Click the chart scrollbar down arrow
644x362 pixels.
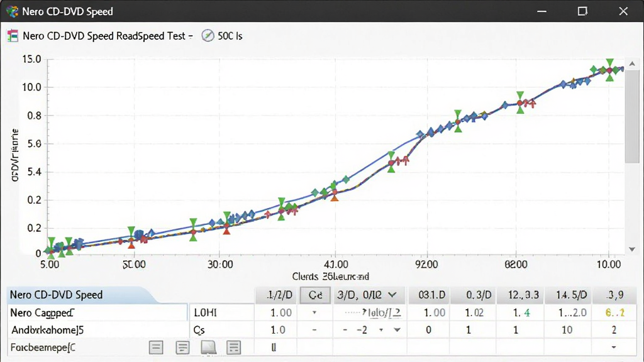pos(632,249)
